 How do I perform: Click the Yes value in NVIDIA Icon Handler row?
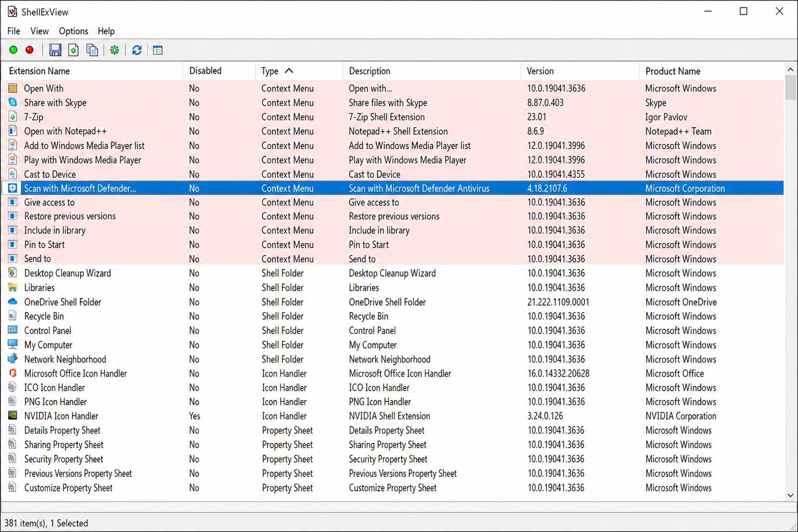[x=195, y=416]
